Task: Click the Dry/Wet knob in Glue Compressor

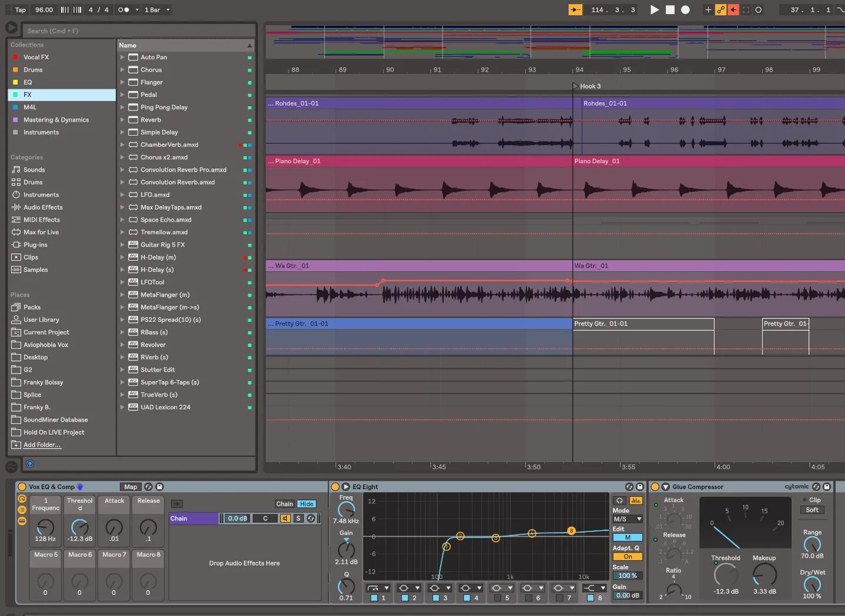Action: tap(813, 585)
